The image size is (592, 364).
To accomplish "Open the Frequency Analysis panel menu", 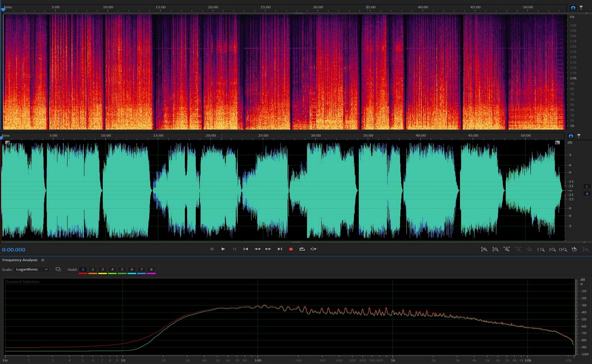I will click(x=43, y=260).
